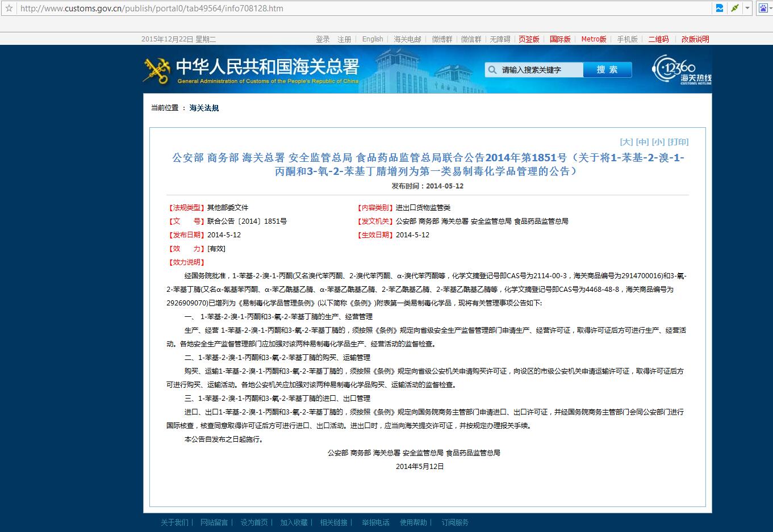Click the 联合公告〔2014〕1851号 document number
Screen dimensions: 773x532
point(247,221)
